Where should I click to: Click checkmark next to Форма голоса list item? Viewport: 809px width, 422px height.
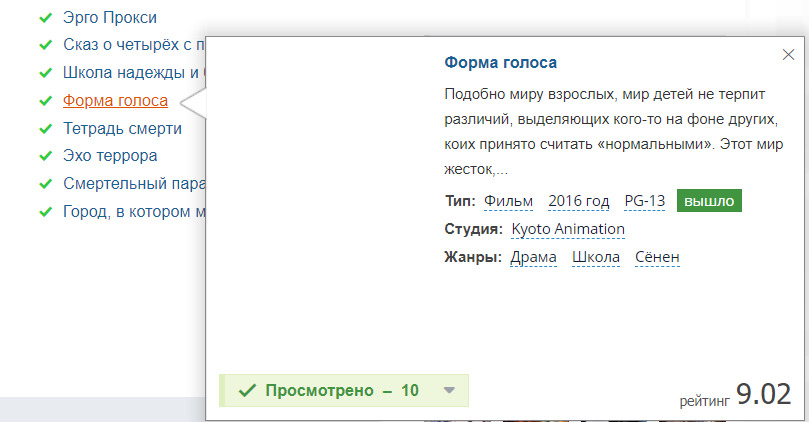(44, 101)
